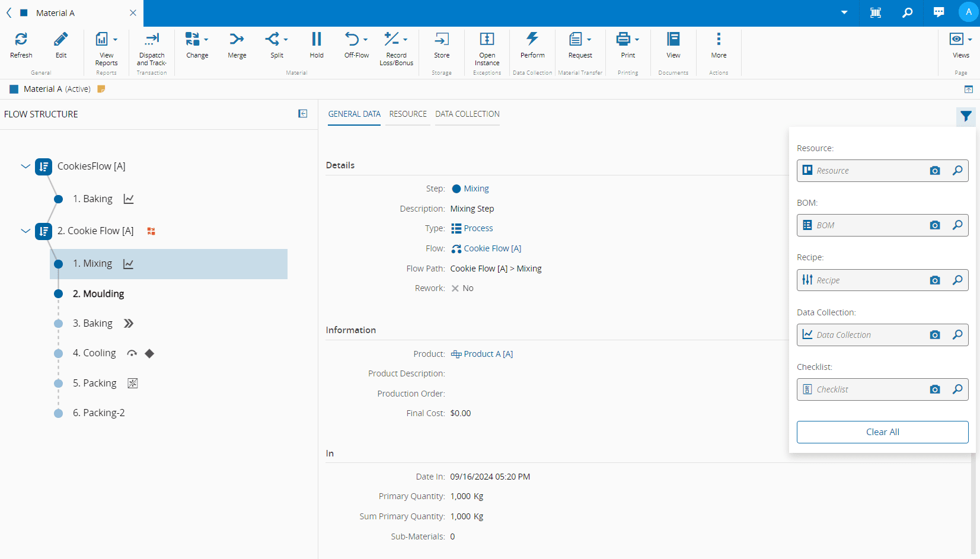This screenshot has width=980, height=559.
Task: Put material on Hold
Action: pos(317,40)
